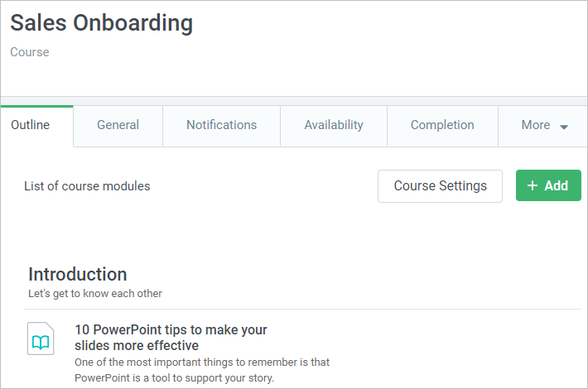Image resolution: width=588 pixels, height=389 pixels.
Task: Click the Course label under the title
Action: [30, 52]
